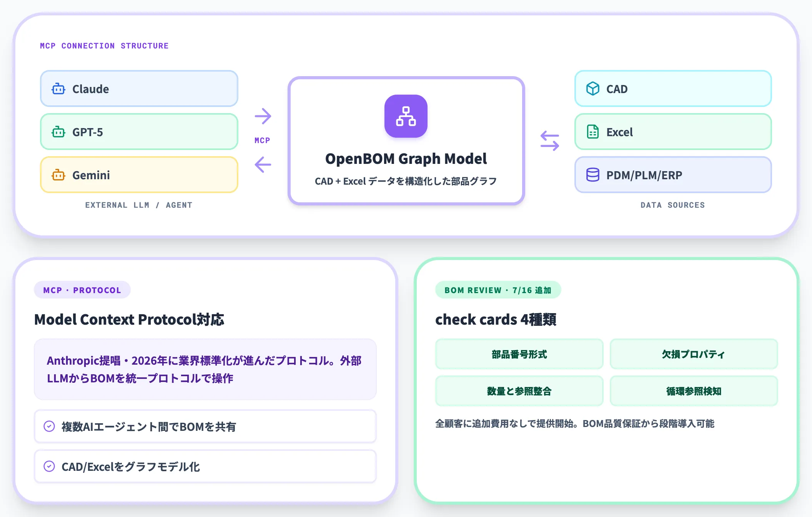This screenshot has height=517, width=812.
Task: Click the CAD/Excelをグラフモデル化 row
Action: [205, 466]
